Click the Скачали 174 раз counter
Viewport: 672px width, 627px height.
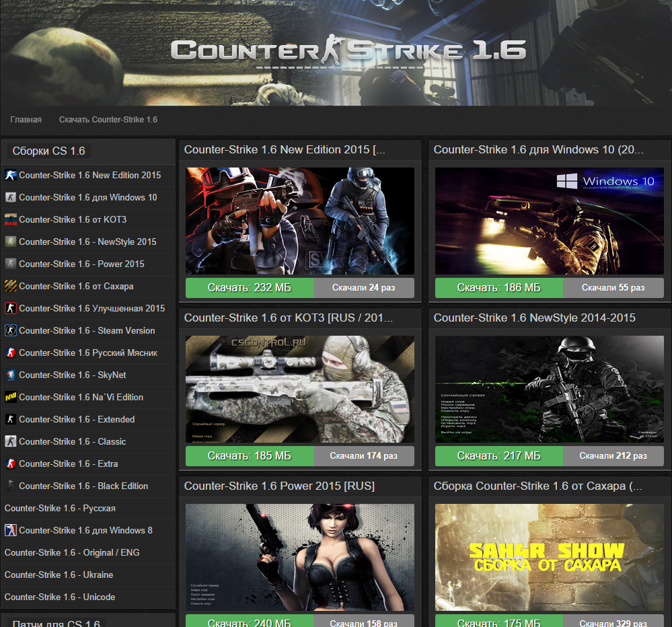(x=364, y=456)
